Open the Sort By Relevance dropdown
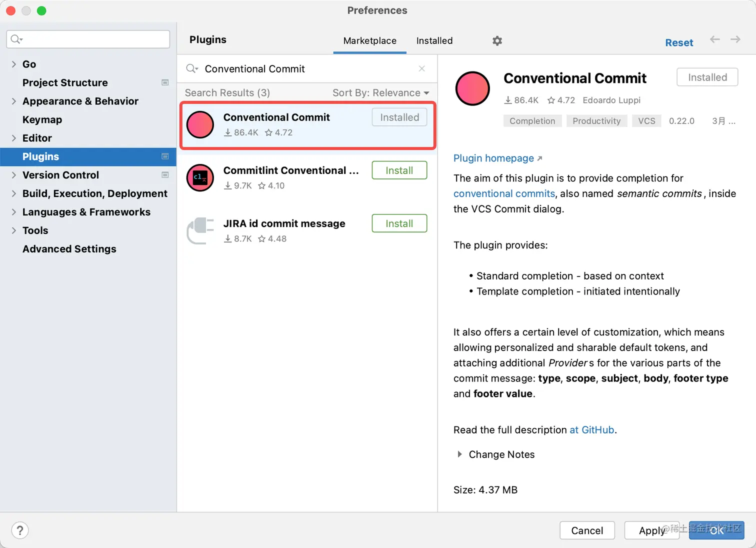 click(380, 93)
